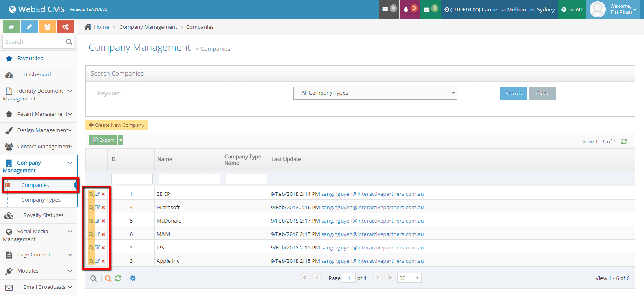Click the Home breadcrumb link
Viewport: 644px width, 295px height.
(x=101, y=27)
